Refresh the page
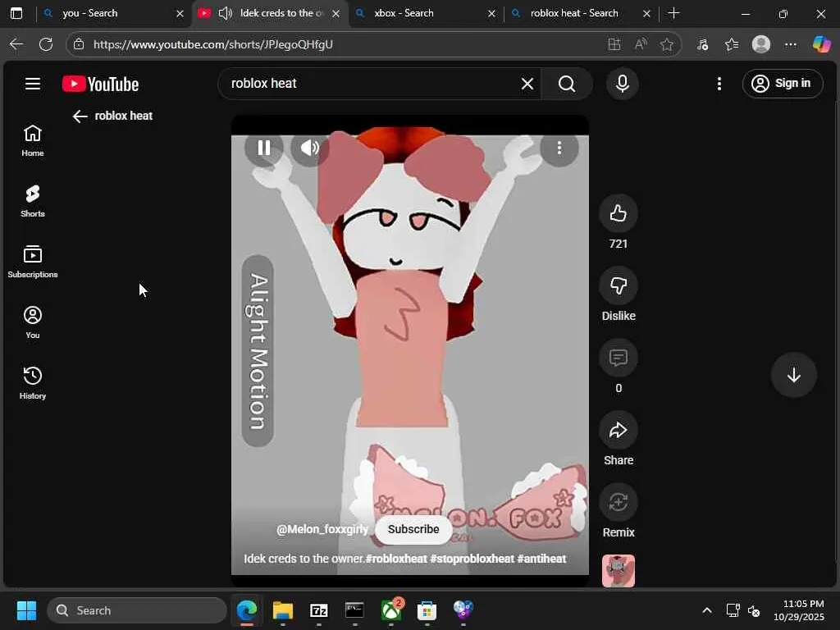This screenshot has height=630, width=840. tap(46, 44)
